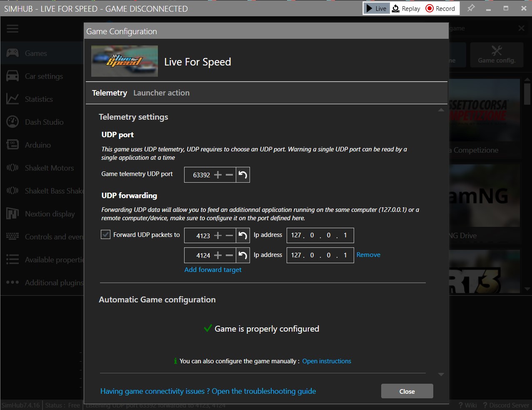Switch to Replay mode
Image resolution: width=532 pixels, height=410 pixels.
(406, 8)
